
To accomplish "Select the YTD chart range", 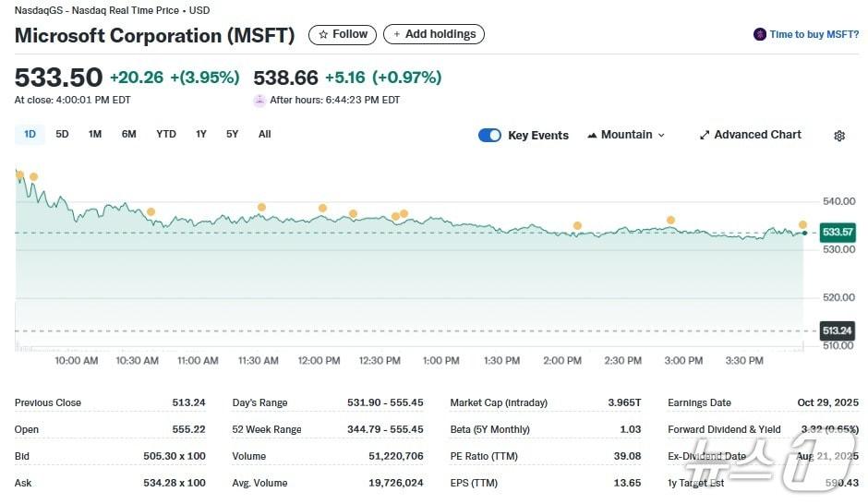I will click(166, 135).
